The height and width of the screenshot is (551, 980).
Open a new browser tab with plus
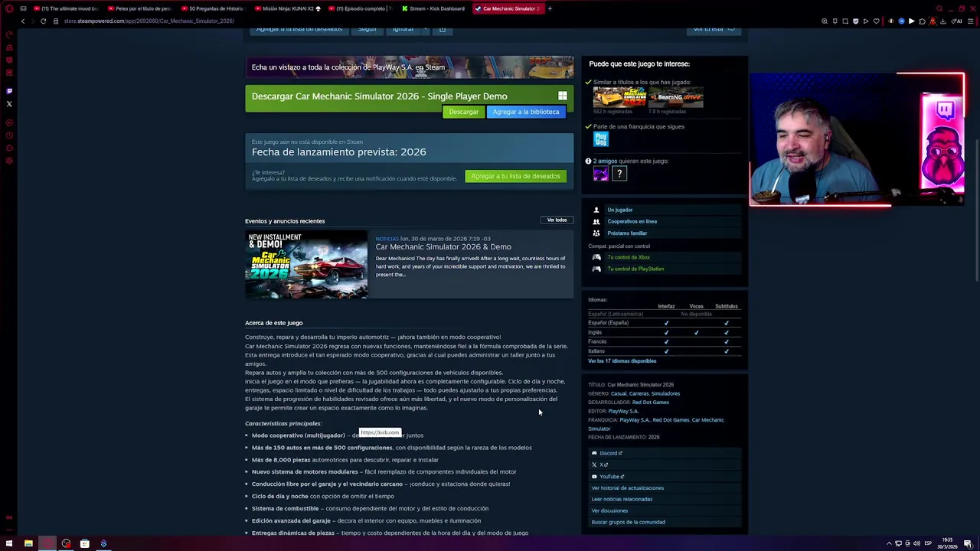point(550,8)
